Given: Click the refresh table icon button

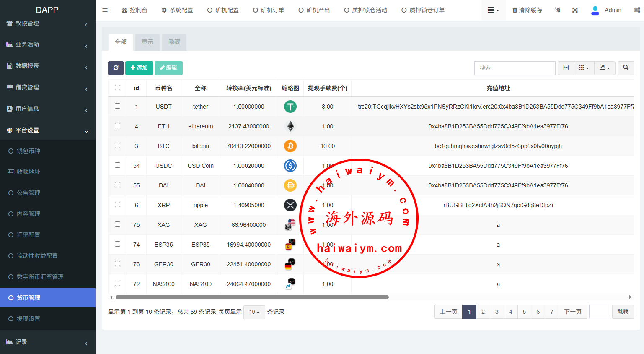Looking at the screenshot, I should 116,68.
